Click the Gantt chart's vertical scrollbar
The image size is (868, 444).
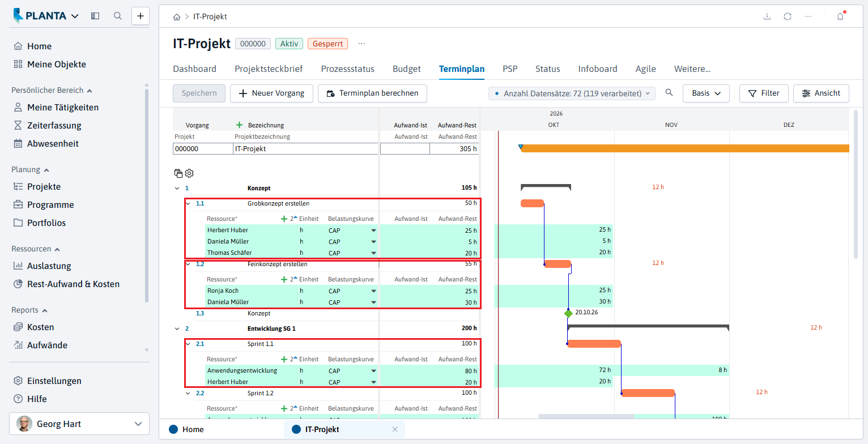click(856, 183)
